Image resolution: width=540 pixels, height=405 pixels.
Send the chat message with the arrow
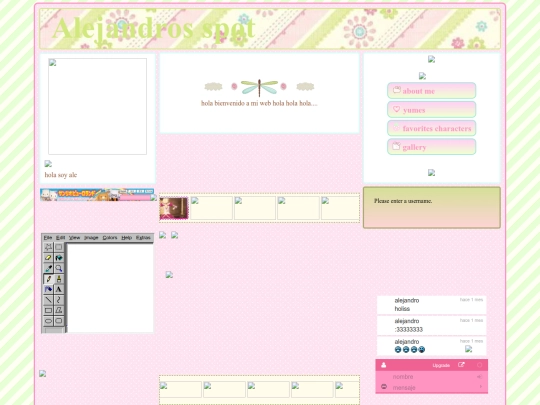481,387
